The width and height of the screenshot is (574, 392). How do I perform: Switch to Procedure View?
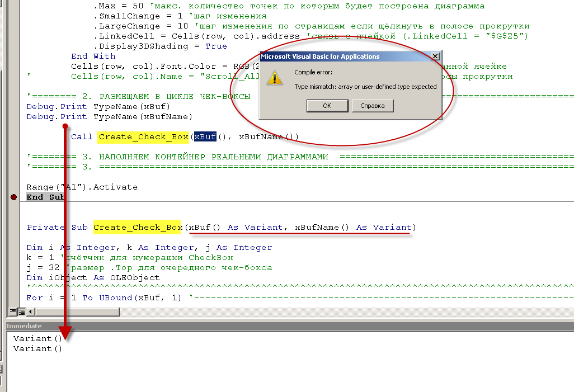[x=12, y=311]
